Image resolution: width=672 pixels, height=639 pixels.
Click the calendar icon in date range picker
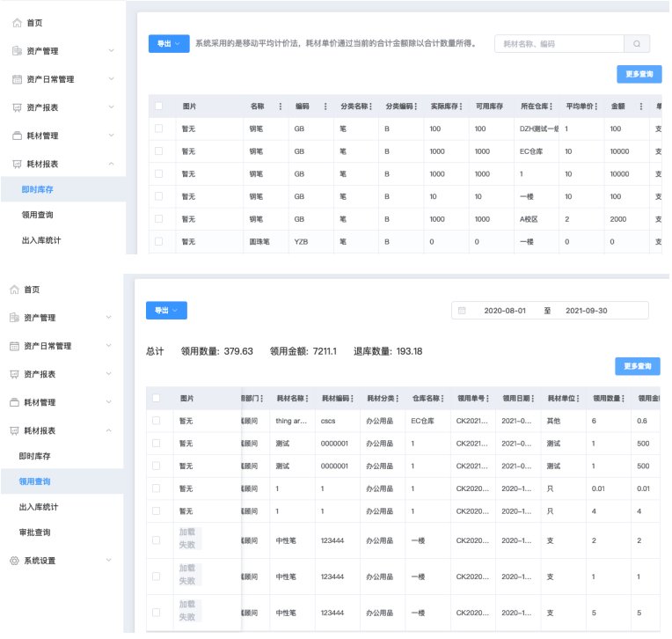(462, 311)
